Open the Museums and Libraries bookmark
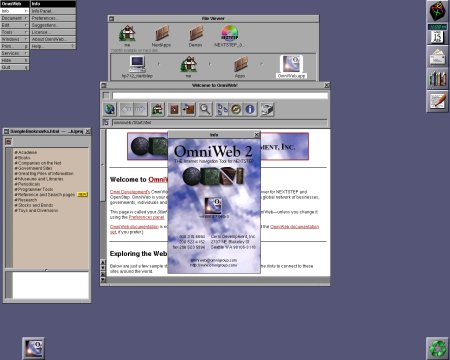Image resolution: width=450 pixels, height=360 pixels. pos(39,179)
